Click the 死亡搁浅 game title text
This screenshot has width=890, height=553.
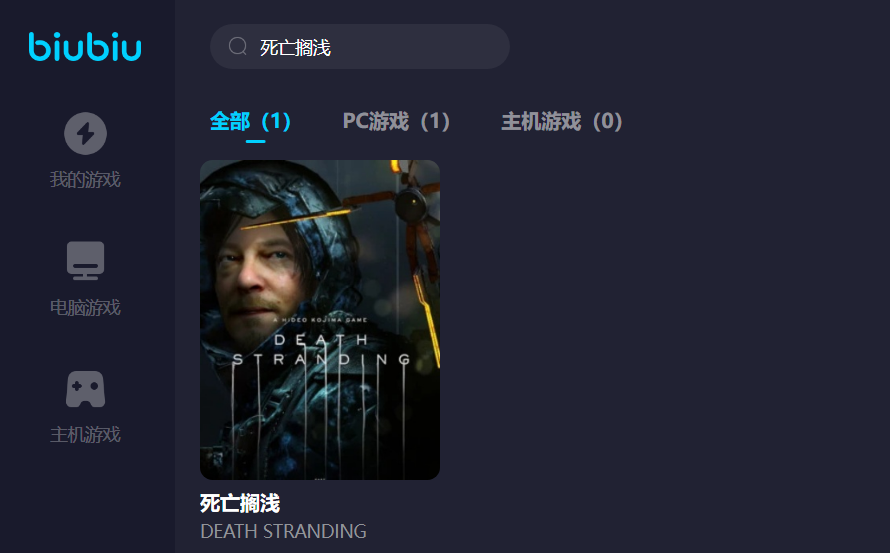point(240,503)
